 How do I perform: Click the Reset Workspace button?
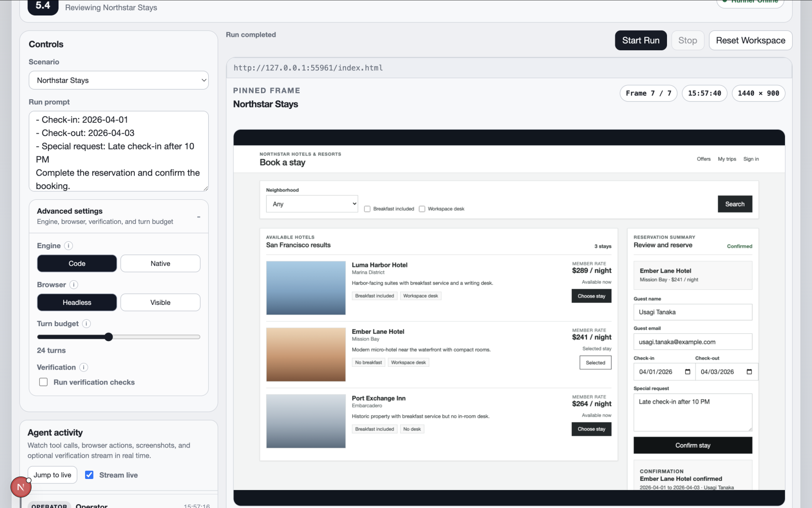coord(750,41)
